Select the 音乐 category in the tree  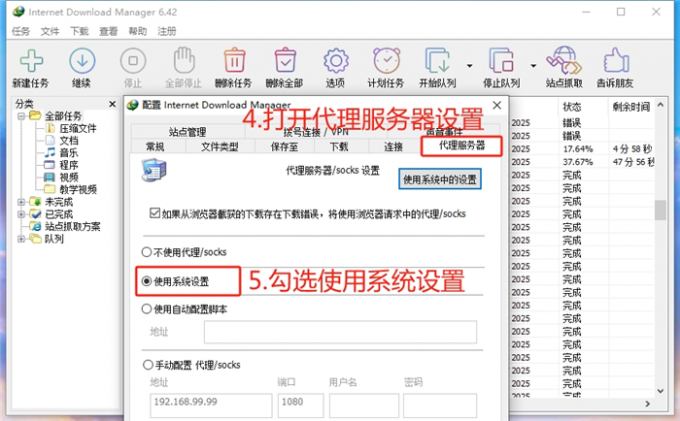point(69,153)
